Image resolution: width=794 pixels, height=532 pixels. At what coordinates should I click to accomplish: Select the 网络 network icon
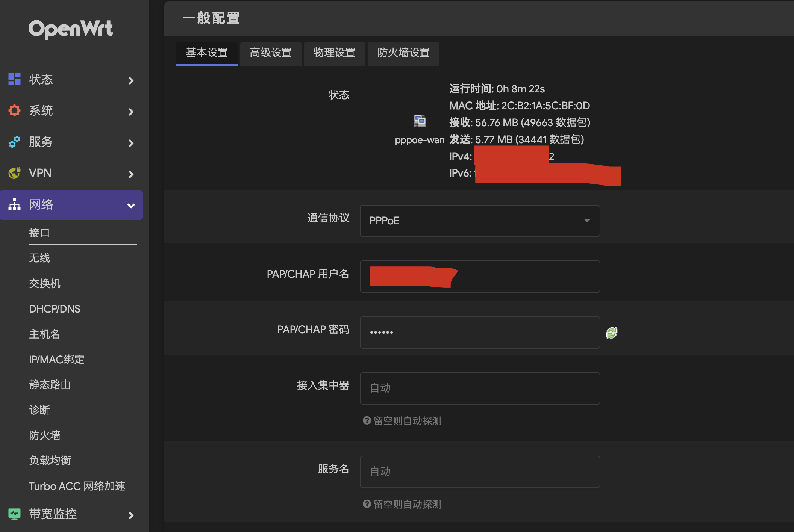coord(14,205)
